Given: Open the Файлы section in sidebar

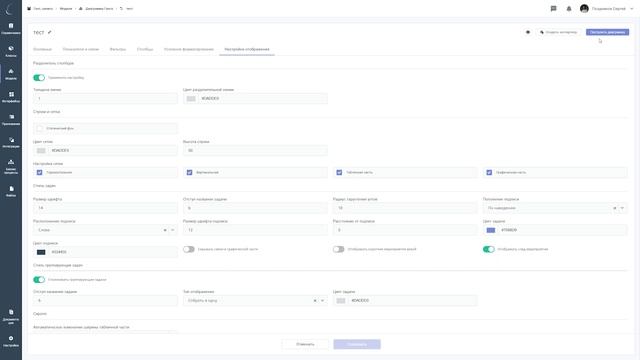Looking at the screenshot, I should click(11, 191).
